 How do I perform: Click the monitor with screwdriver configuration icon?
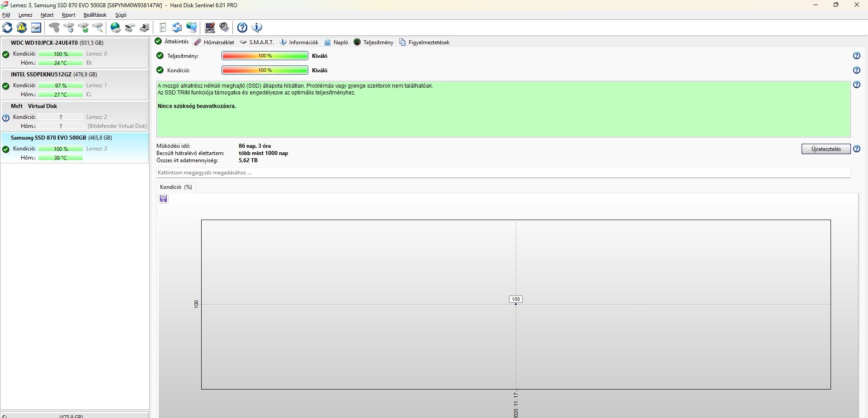[210, 28]
